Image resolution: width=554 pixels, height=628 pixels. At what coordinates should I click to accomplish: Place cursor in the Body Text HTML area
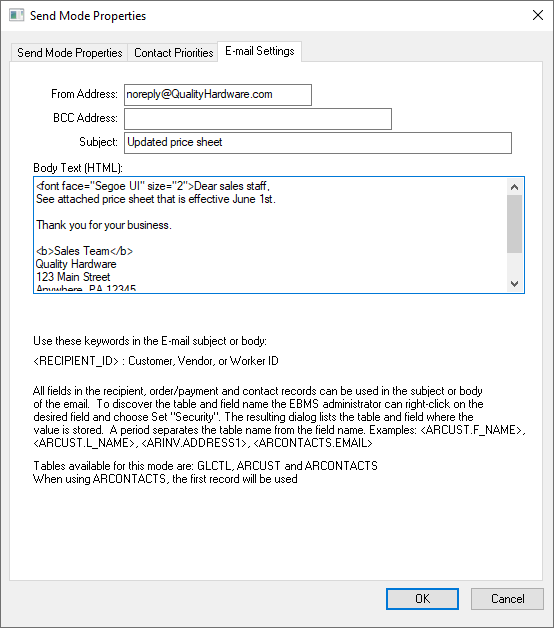(270, 235)
